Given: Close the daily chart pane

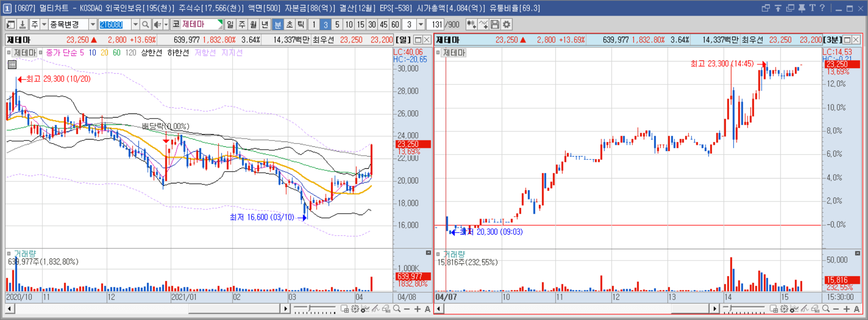Looking at the screenshot, I should pyautogui.click(x=427, y=40).
